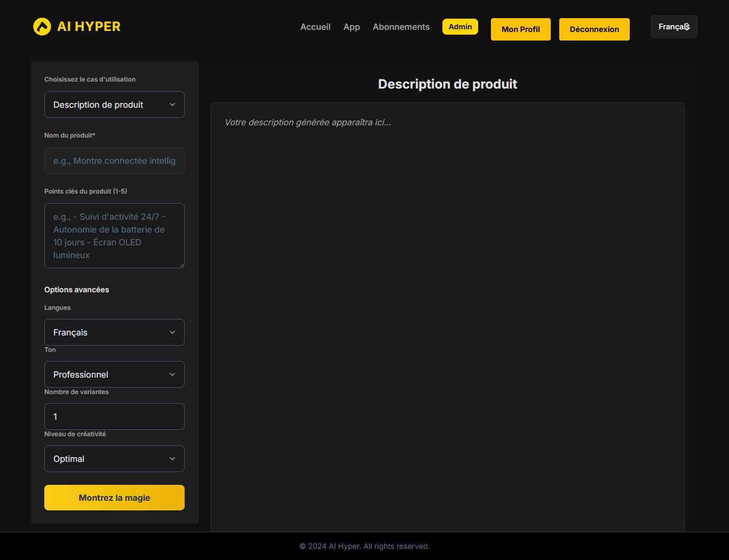The image size is (729, 560).
Task: Click the Nombre de variantes field
Action: click(114, 417)
